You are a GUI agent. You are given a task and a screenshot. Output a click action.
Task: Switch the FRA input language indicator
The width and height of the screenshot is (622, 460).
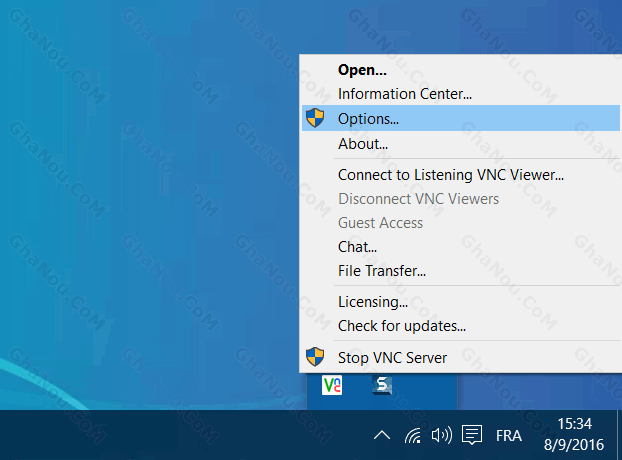click(509, 436)
